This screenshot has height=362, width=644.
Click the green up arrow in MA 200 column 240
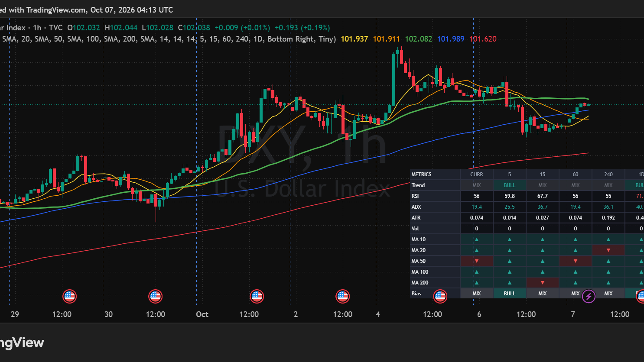pos(608,283)
